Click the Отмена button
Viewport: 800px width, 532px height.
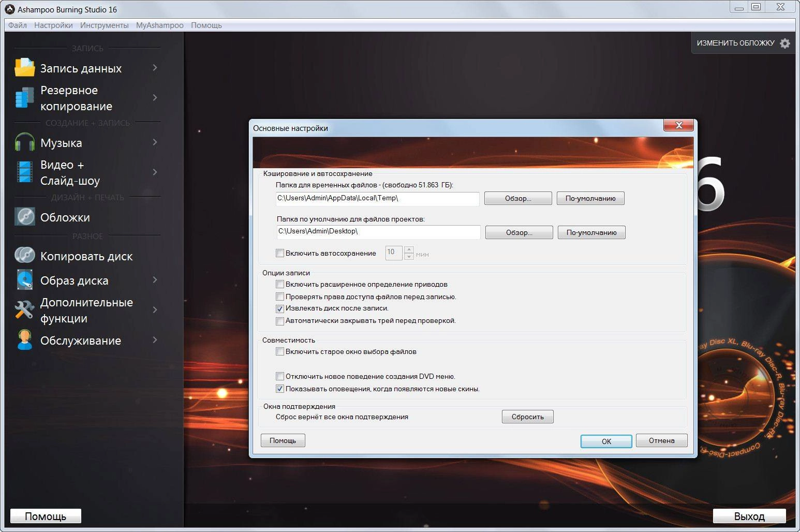(661, 440)
